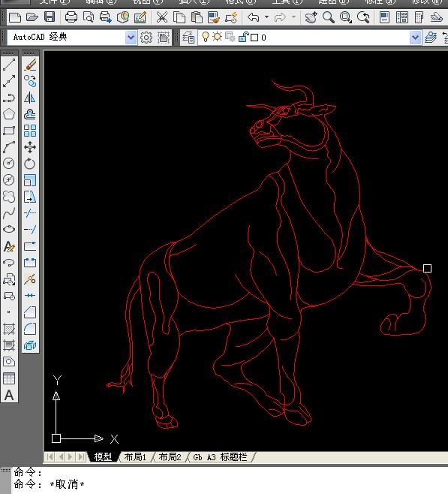Select the Polygon tool
The width and height of the screenshot is (448, 494).
pyautogui.click(x=9, y=114)
